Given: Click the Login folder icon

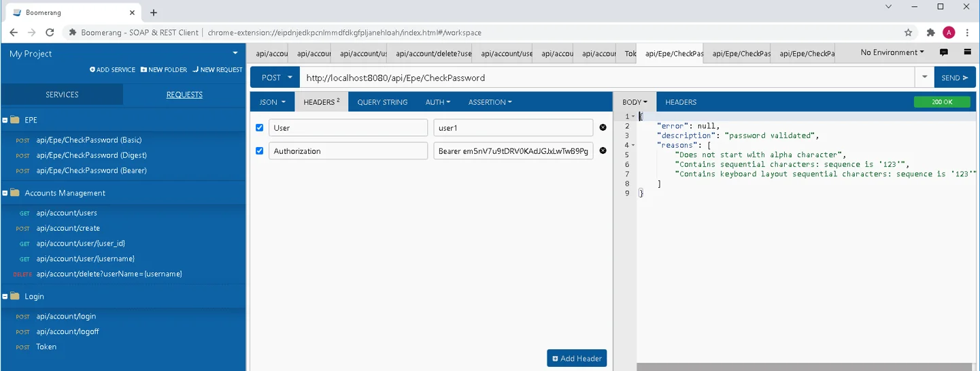Looking at the screenshot, I should (x=15, y=297).
